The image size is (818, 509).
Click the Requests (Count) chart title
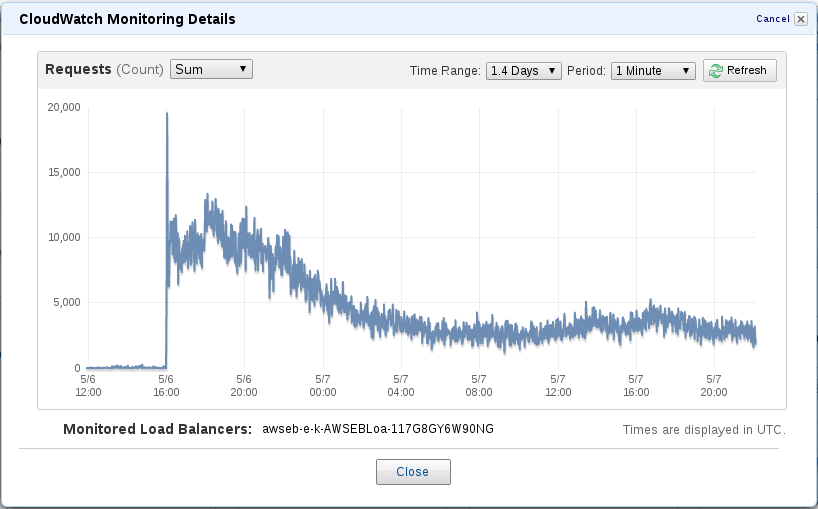click(104, 69)
